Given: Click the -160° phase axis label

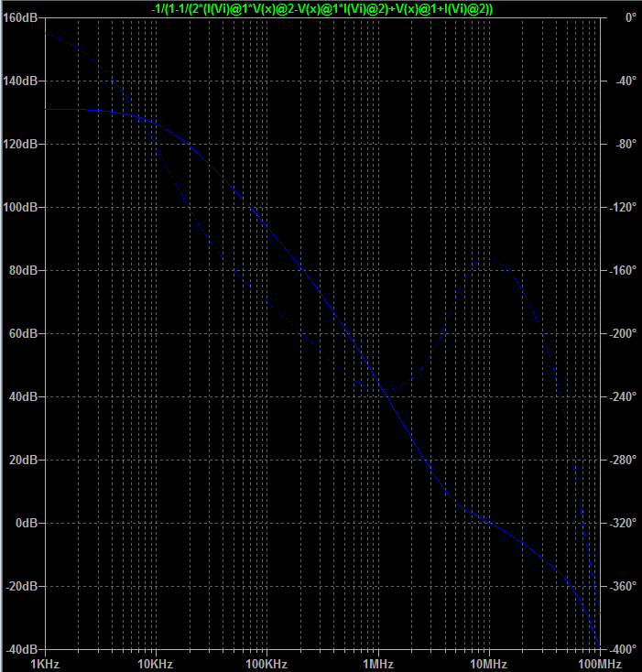Looking at the screenshot, I should [623, 270].
